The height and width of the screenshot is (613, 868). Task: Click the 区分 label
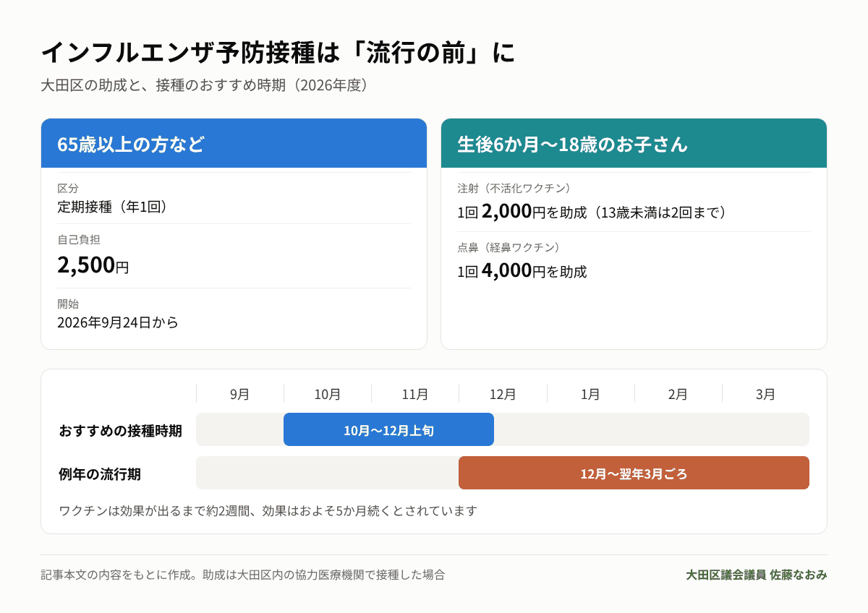pos(68,188)
